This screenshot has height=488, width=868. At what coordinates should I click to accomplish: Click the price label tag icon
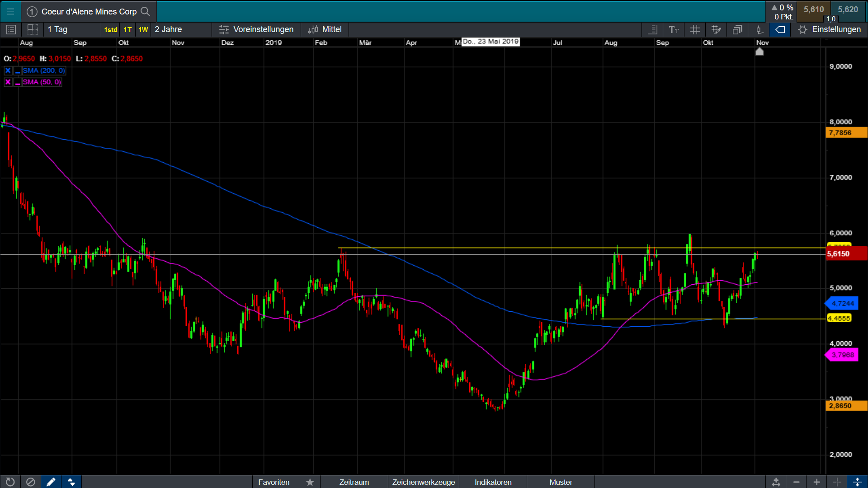pyautogui.click(x=780, y=30)
